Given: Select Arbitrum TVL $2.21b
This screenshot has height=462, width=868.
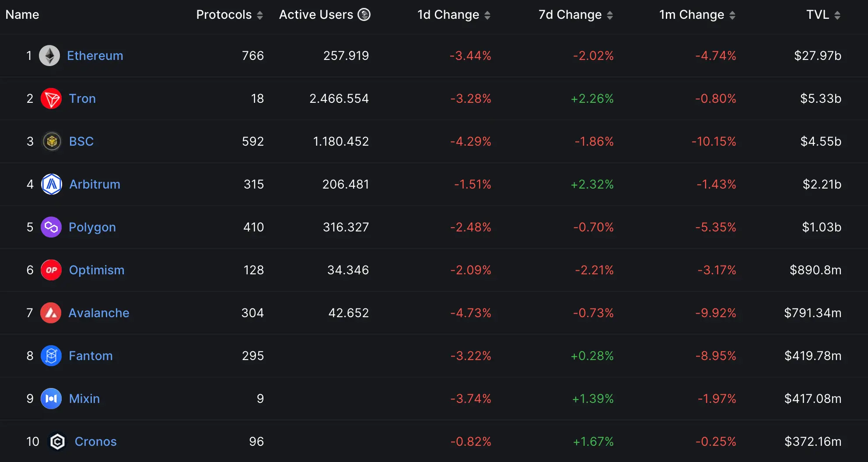Looking at the screenshot, I should click(822, 184).
